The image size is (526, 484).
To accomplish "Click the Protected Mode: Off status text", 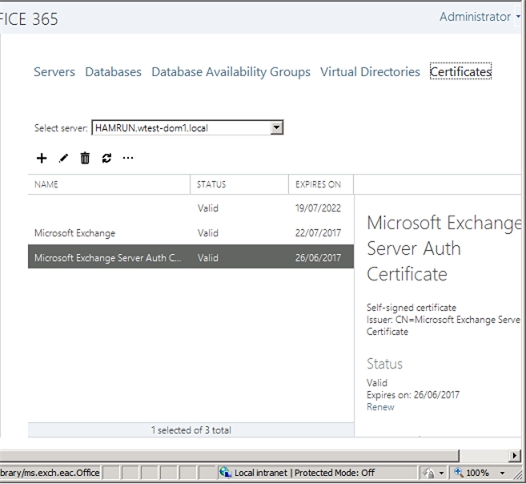I will click(x=334, y=473).
